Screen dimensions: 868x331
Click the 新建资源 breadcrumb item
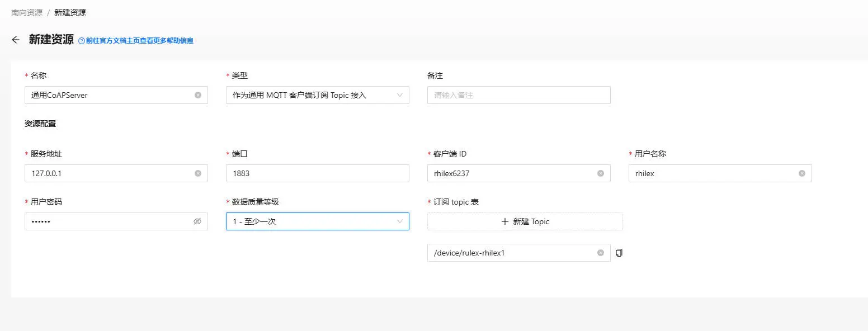coord(70,12)
